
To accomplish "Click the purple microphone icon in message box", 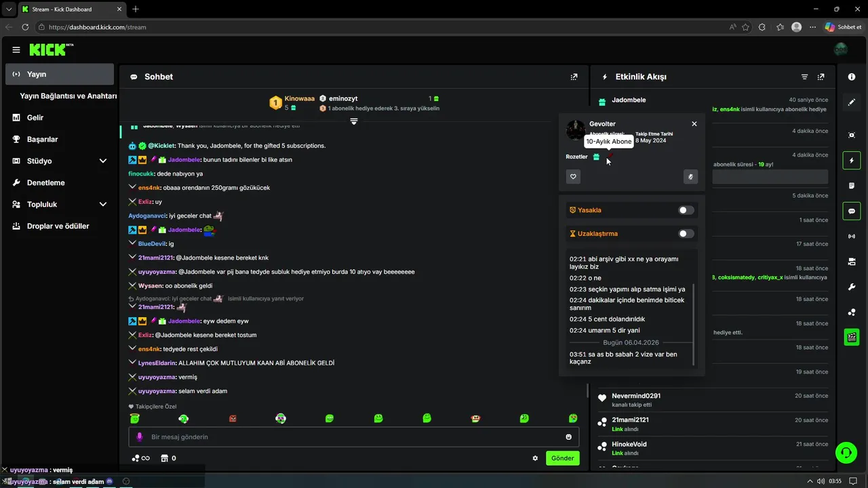I will pos(140,437).
